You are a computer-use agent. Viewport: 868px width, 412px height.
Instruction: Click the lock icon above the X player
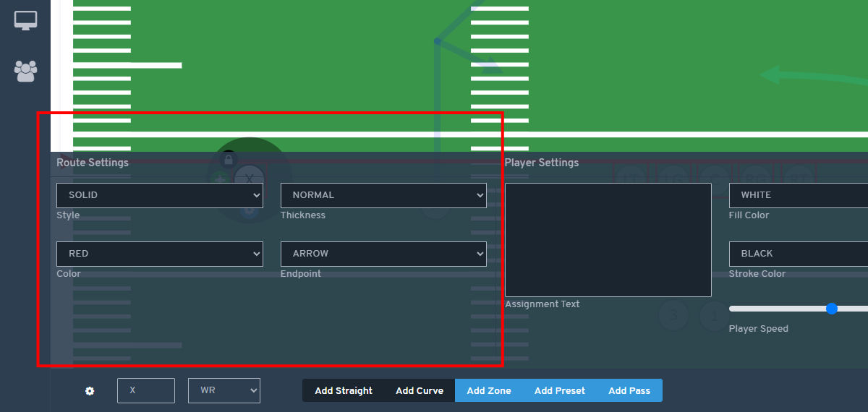(229, 158)
